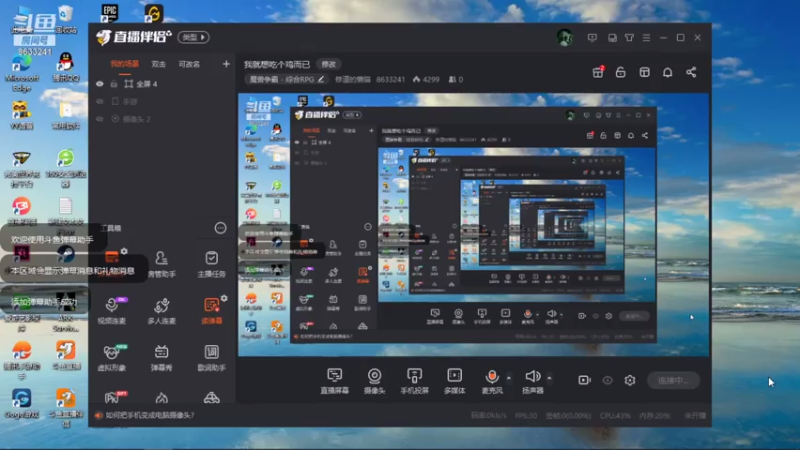Add 手机投屏 phone mirroring source
The image size is (800, 450).
(414, 381)
